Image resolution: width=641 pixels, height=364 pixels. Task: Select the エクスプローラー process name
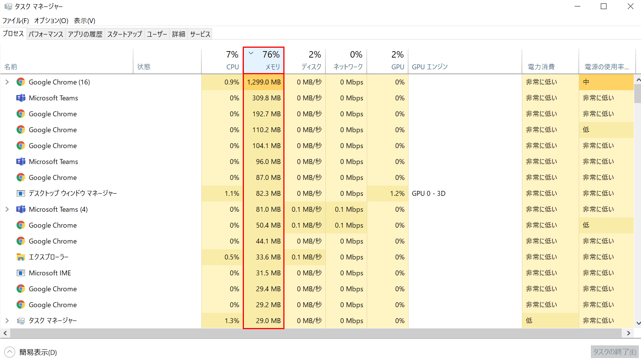pyautogui.click(x=49, y=257)
